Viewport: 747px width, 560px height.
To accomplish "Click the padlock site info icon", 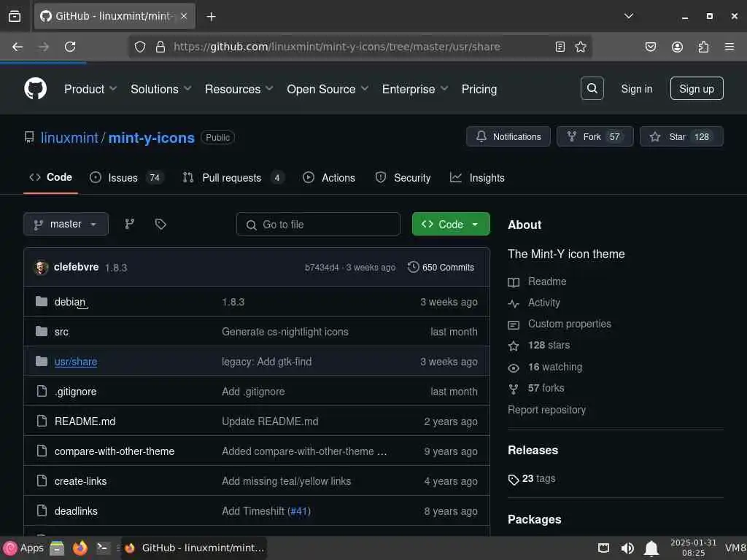I will (160, 47).
